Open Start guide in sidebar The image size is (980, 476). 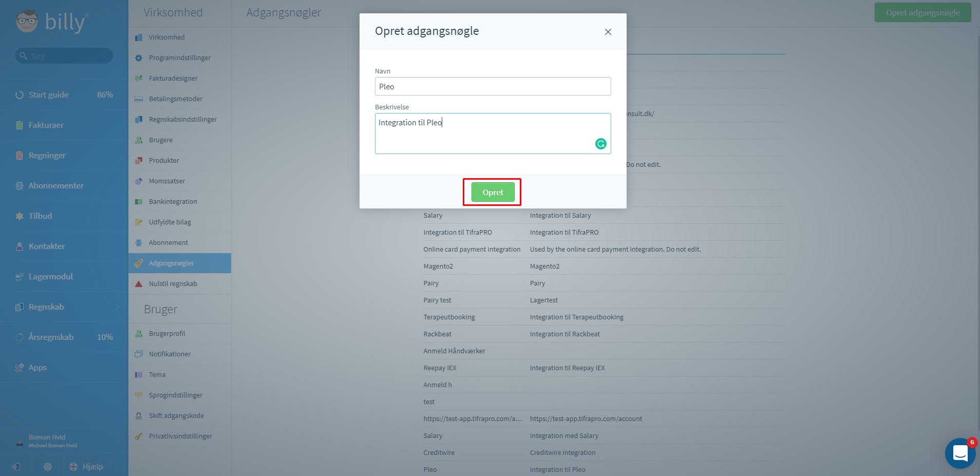click(x=64, y=94)
